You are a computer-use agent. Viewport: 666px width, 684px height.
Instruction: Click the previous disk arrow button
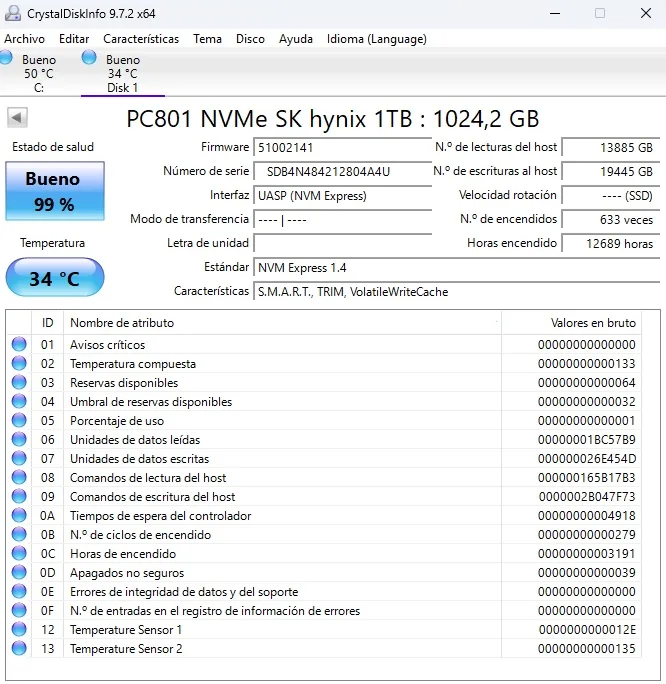point(17,117)
